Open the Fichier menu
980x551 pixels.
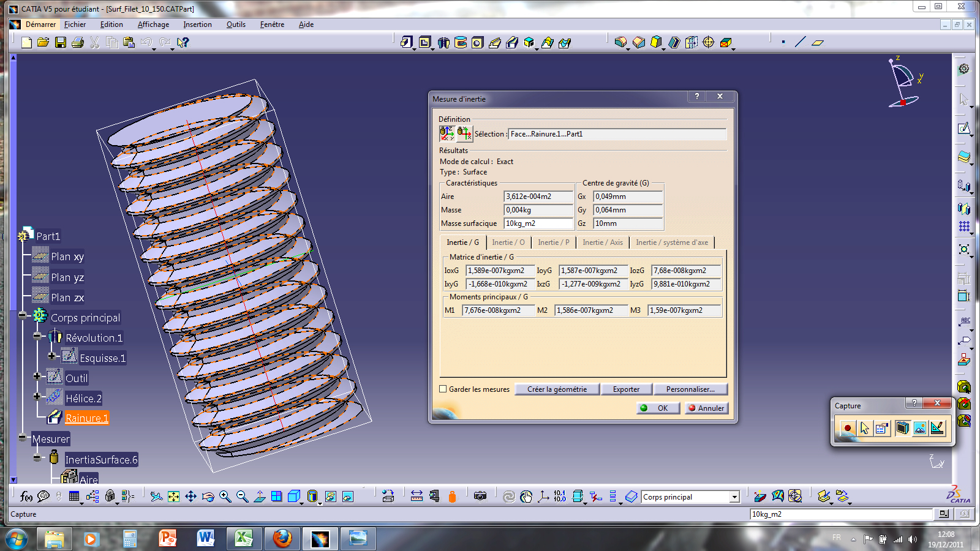[75, 24]
